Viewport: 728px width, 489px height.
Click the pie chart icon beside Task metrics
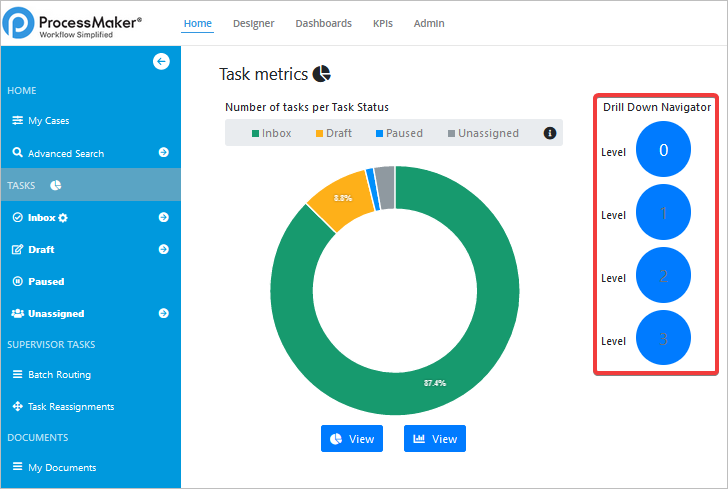click(x=322, y=74)
